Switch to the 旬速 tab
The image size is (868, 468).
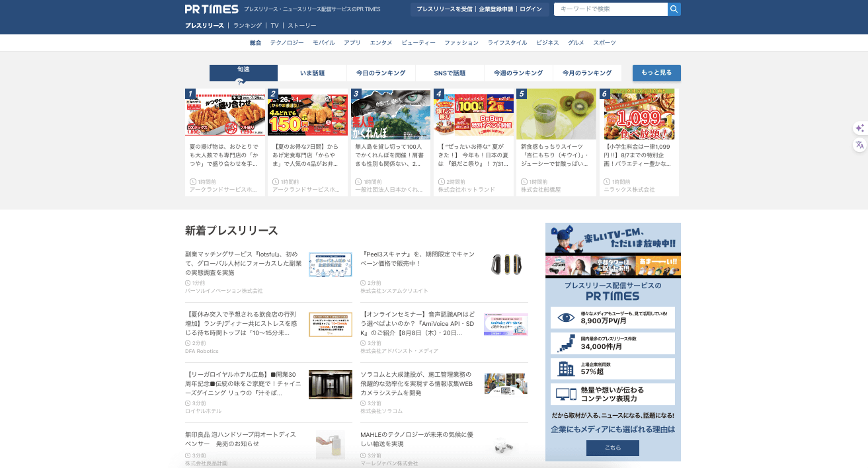coord(243,73)
